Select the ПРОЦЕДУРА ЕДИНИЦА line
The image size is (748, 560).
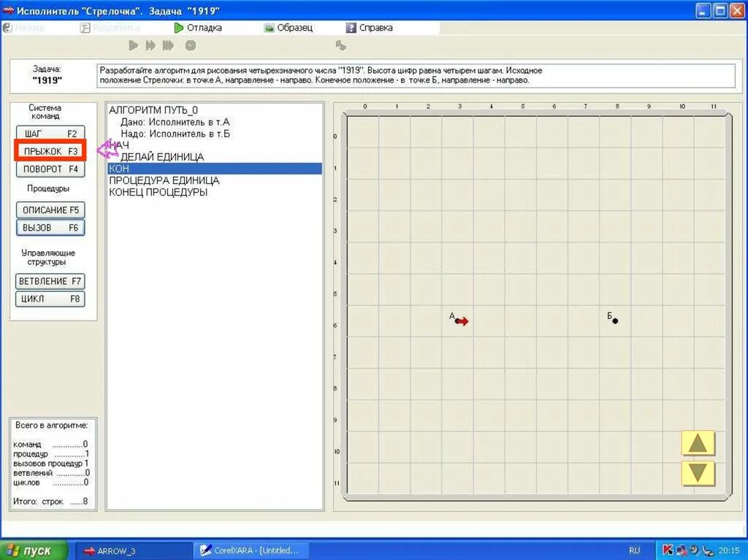pyautogui.click(x=164, y=180)
